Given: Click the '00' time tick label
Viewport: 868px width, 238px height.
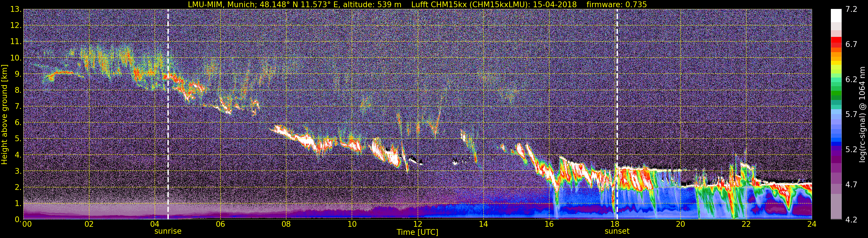Looking at the screenshot, I should click(x=27, y=224).
